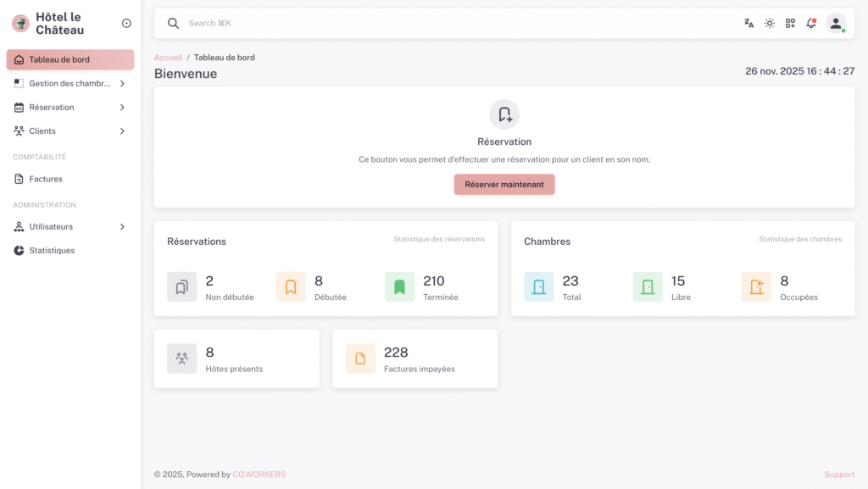The image size is (868, 489).
Task: Click the Factures impayées document icon
Action: coord(360,358)
